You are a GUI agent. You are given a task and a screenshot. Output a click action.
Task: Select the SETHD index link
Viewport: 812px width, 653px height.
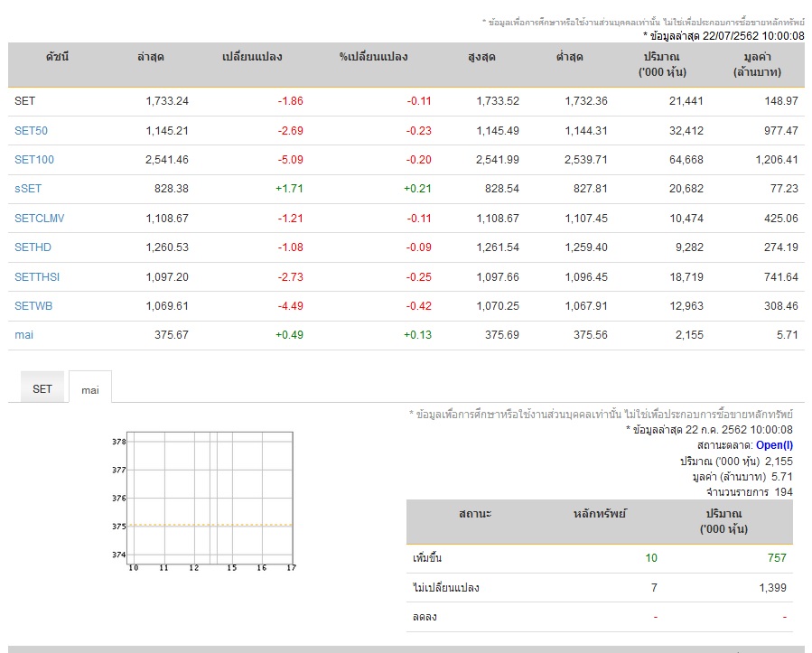[x=33, y=247]
